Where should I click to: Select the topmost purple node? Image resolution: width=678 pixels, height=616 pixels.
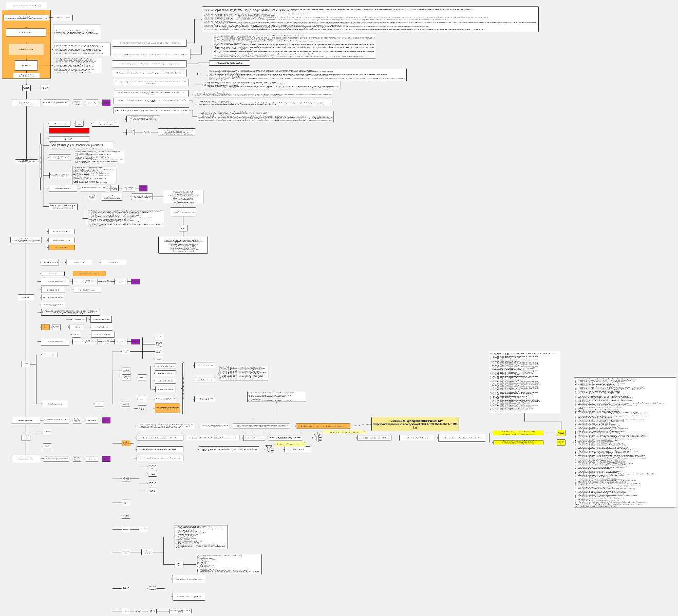pos(106,103)
